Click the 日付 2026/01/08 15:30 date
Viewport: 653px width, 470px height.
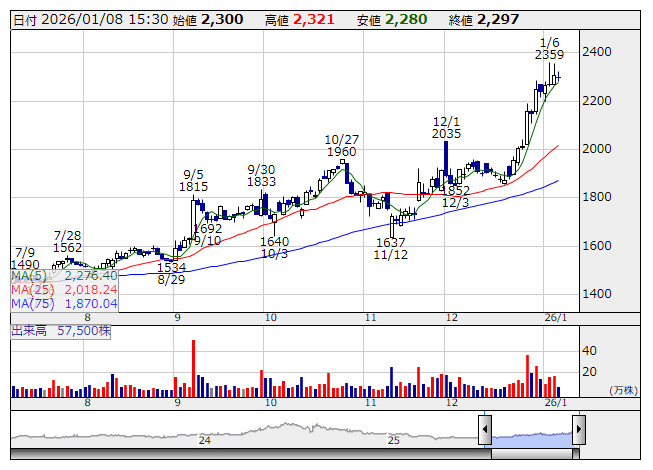pos(91,20)
